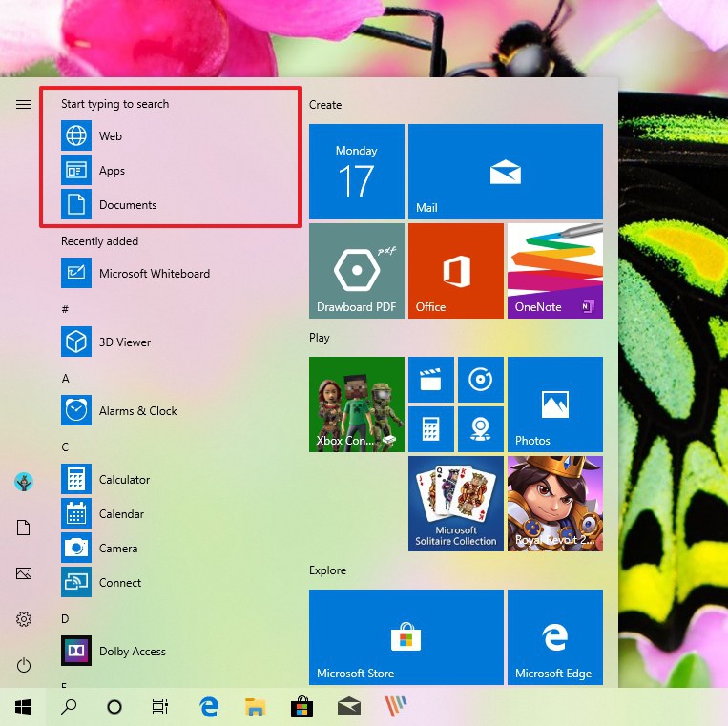728x726 pixels.
Task: Expand the Start menu hamburger button
Action: [24, 105]
